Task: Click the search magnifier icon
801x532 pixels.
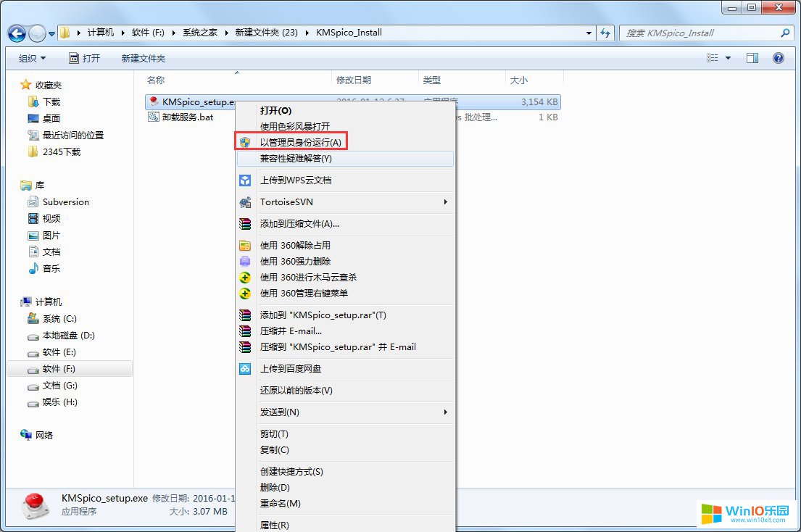Action: click(785, 33)
